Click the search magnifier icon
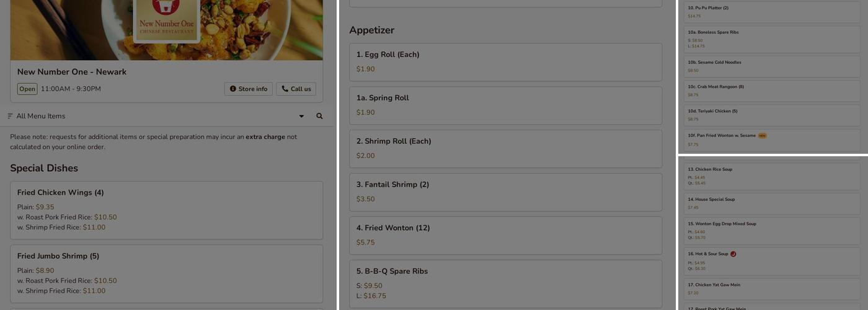 (319, 116)
